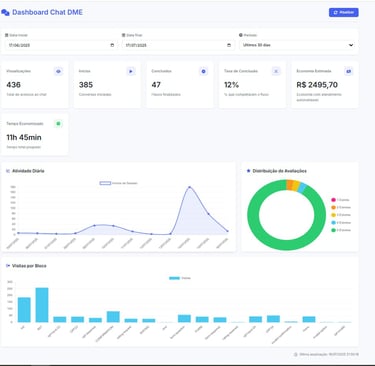Expand the Período dropdown showing Últimos 30 dias

click(x=297, y=45)
